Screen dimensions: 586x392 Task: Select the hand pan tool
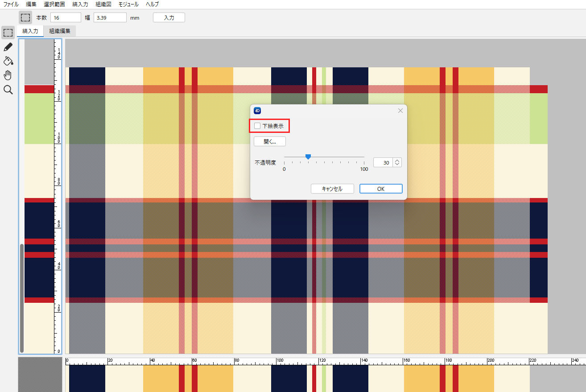8,75
